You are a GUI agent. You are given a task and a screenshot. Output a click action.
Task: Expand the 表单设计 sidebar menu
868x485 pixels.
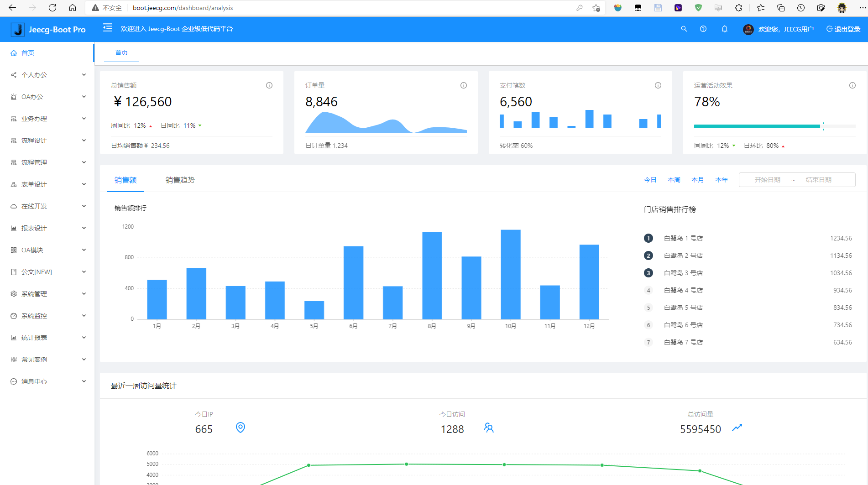[47, 184]
